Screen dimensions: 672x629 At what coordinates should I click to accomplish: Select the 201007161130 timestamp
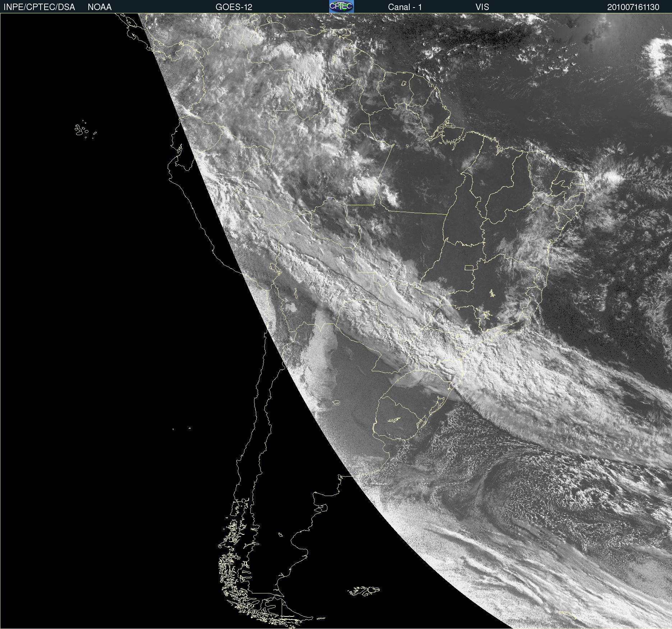633,7
